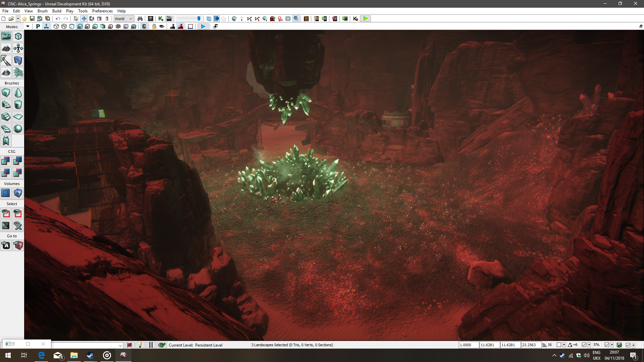Select the translate (move) widget mode

[84, 19]
